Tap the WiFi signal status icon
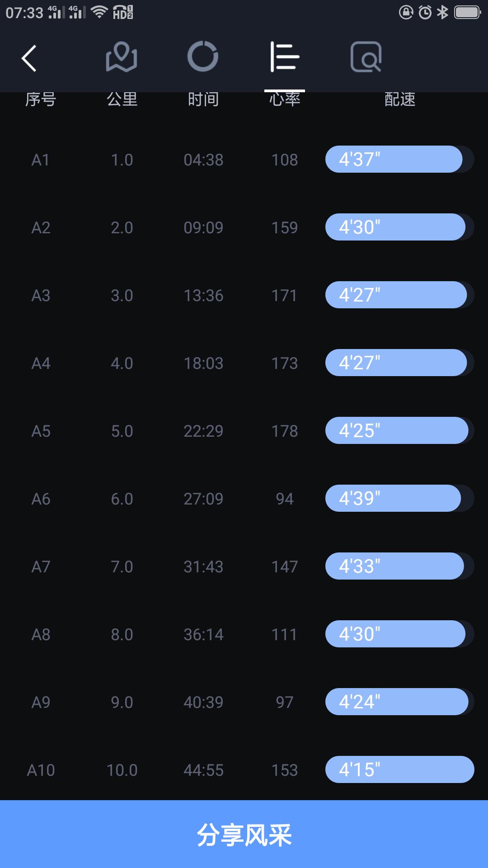Viewport: 488px width, 868px height. click(99, 12)
